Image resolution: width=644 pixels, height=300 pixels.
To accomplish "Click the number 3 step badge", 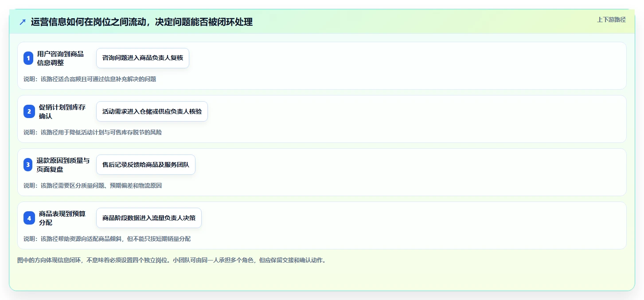I will coord(28,165).
